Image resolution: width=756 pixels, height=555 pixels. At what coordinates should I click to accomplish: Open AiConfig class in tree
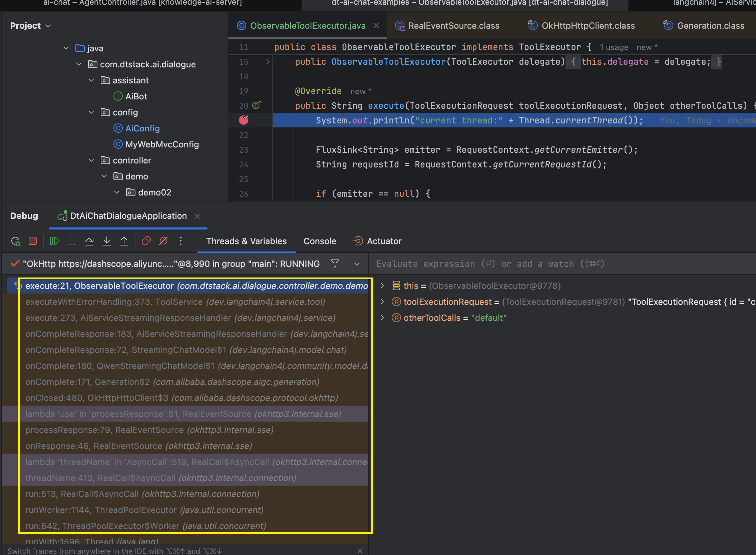point(137,128)
